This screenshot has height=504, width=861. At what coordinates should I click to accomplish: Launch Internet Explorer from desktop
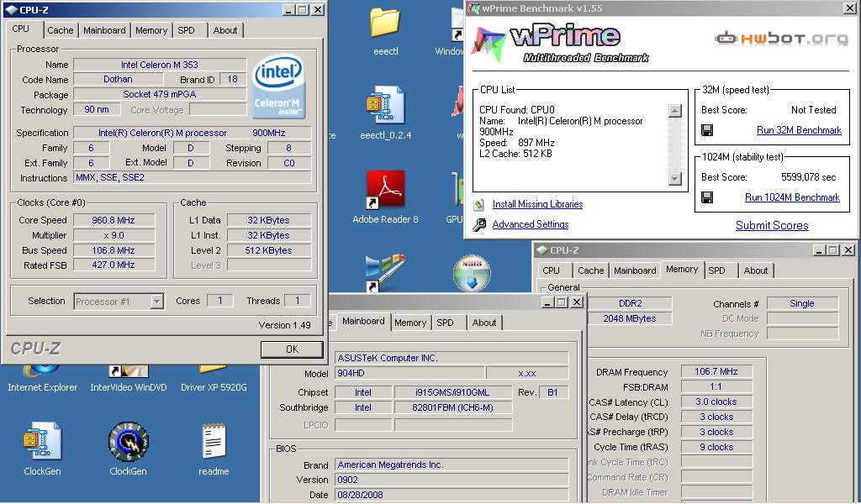(x=42, y=379)
